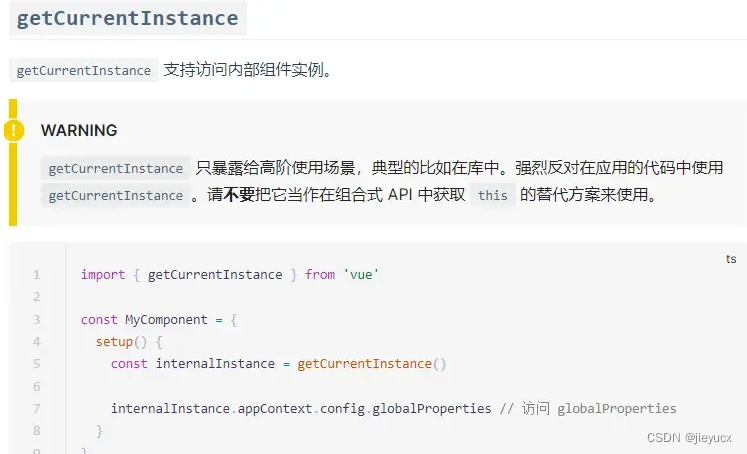Click the getCurrentInstance() call on line 5
Screen dimensions: 747x454
(371, 364)
